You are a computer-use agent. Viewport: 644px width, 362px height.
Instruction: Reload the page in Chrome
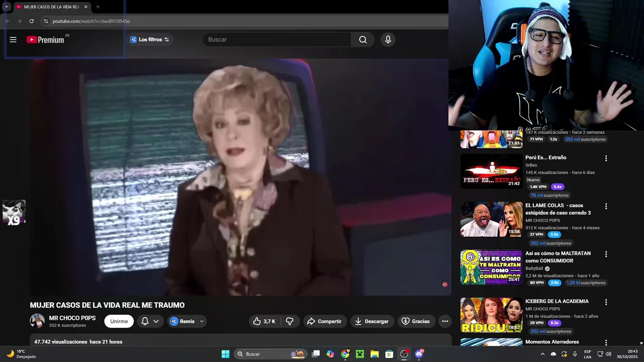[x=31, y=21]
